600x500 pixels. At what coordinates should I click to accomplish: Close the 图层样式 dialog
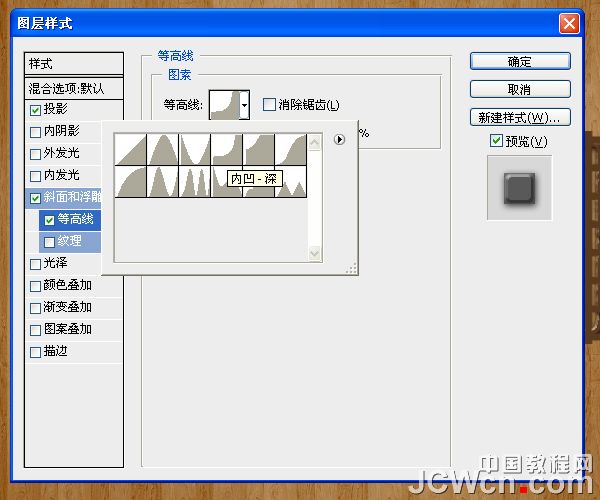click(x=569, y=24)
